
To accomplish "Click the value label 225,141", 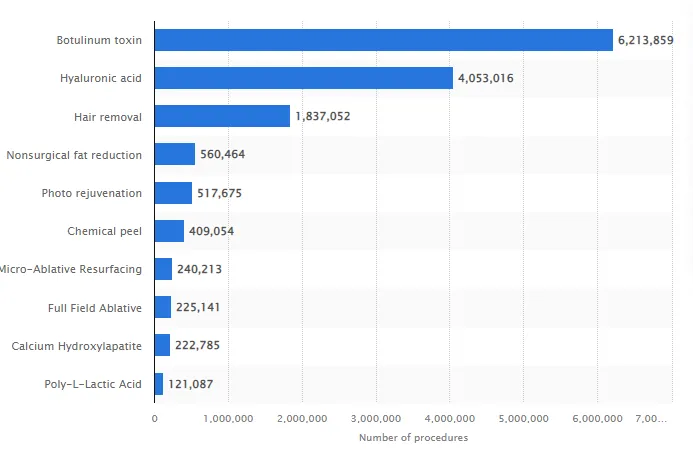I will [198, 308].
